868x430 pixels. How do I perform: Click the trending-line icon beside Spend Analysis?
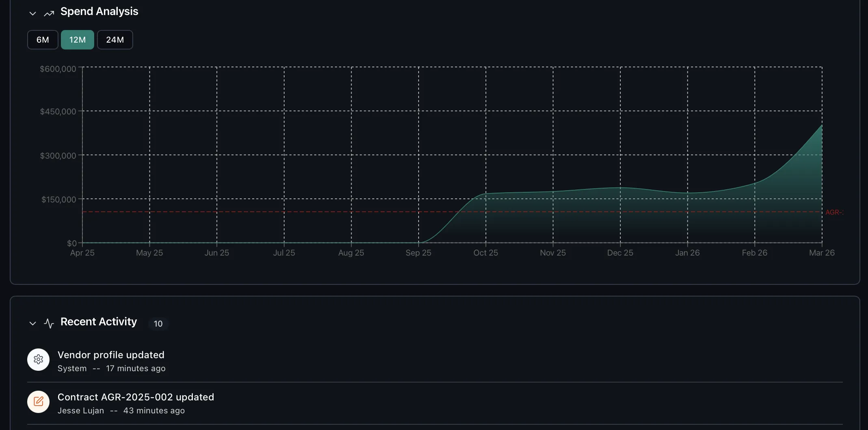coord(49,13)
